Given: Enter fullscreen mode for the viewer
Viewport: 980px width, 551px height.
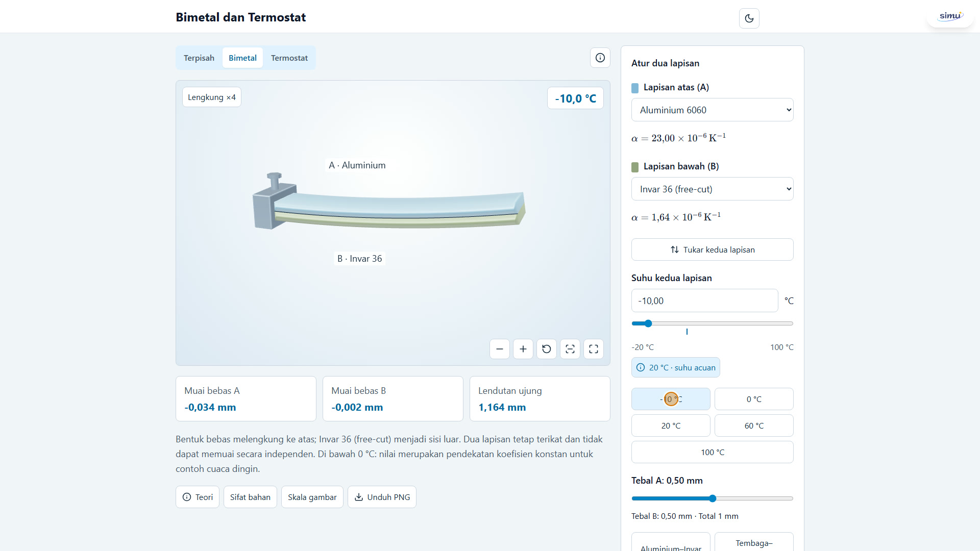Looking at the screenshot, I should pyautogui.click(x=594, y=349).
